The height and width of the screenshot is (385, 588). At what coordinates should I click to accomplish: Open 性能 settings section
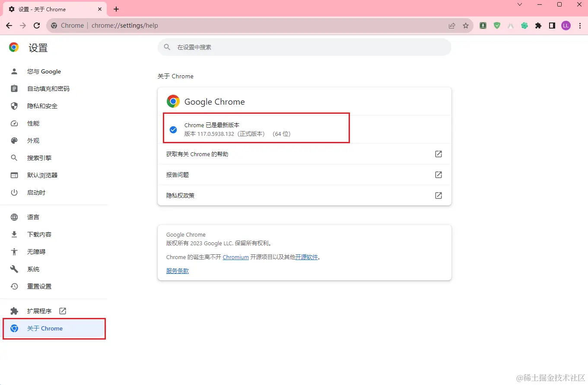point(54,123)
